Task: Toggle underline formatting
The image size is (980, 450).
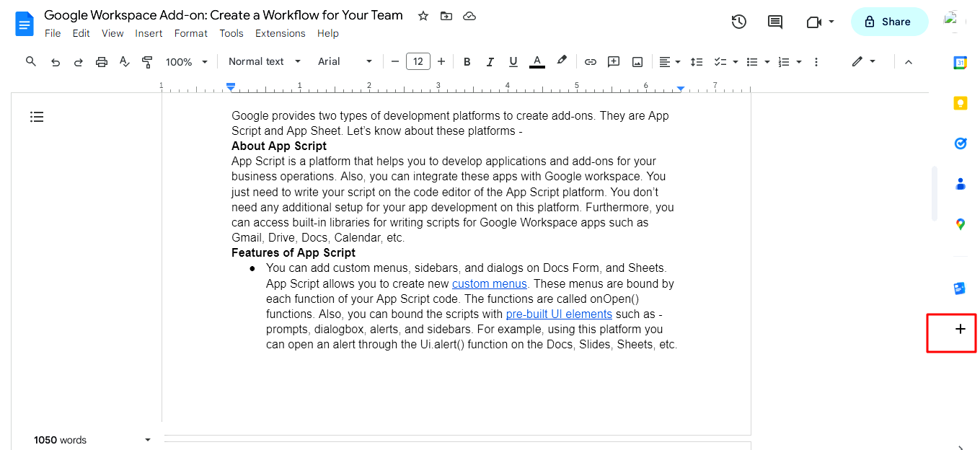Action: coord(513,62)
